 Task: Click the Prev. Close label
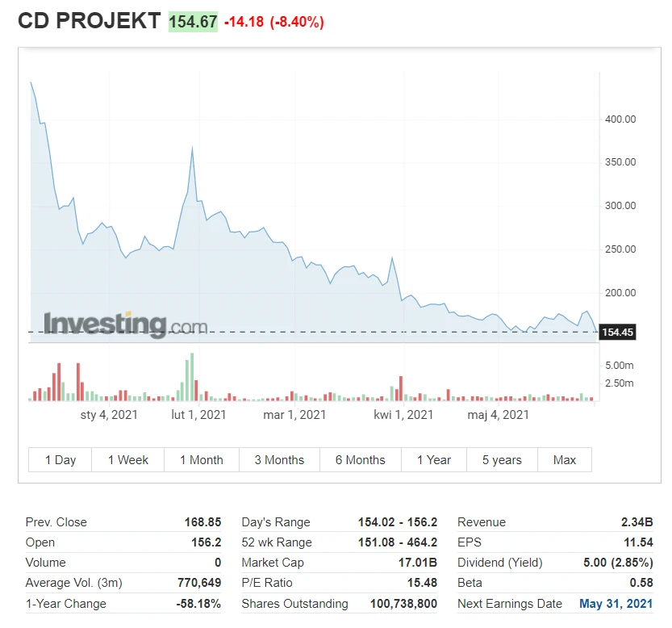click(x=56, y=522)
